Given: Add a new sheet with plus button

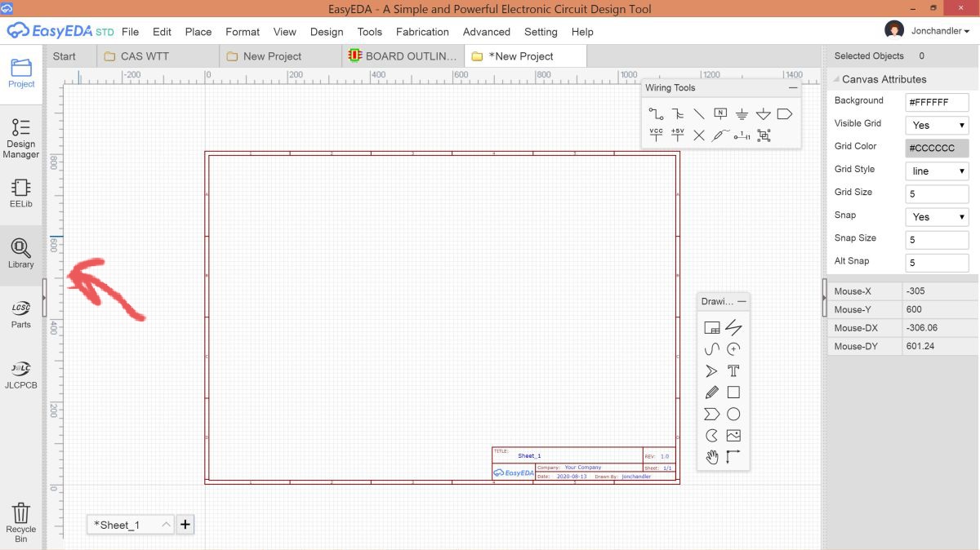Looking at the screenshot, I should [x=185, y=525].
